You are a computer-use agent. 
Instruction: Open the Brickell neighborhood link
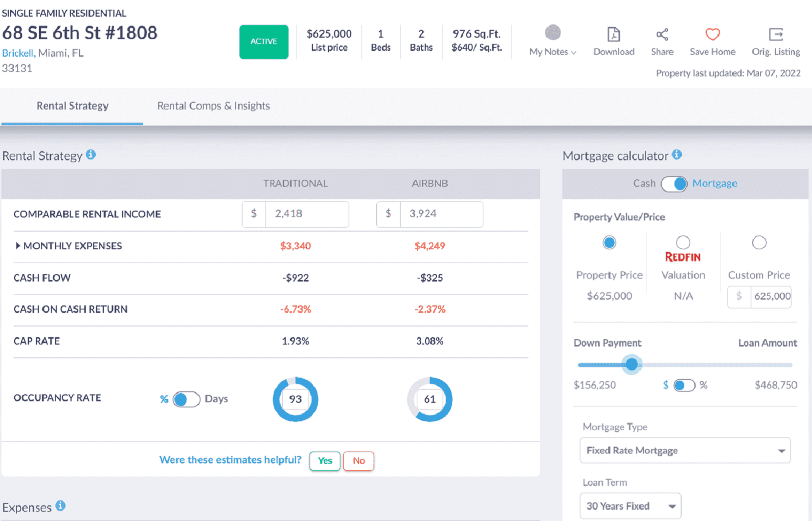18,53
